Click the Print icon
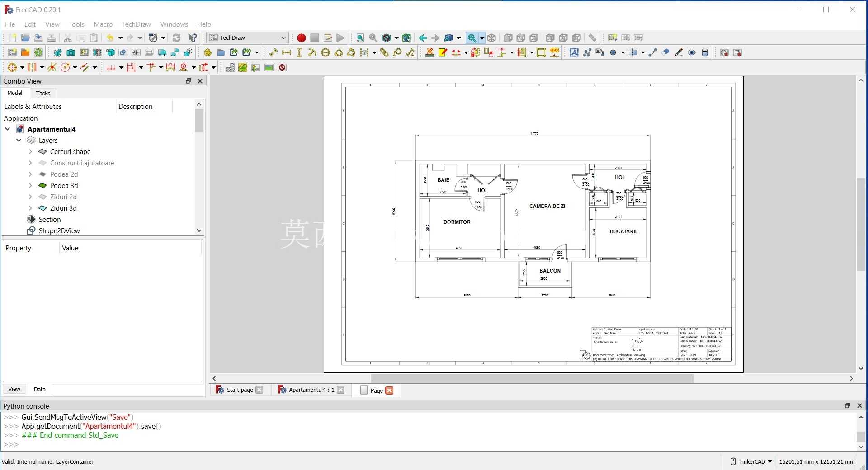This screenshot has width=868, height=470. point(52,38)
